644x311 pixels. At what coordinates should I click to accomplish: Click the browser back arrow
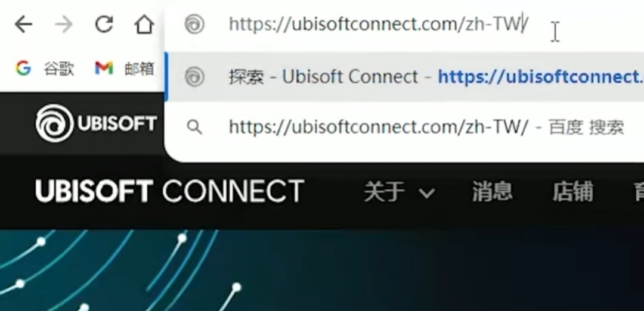coord(23,24)
